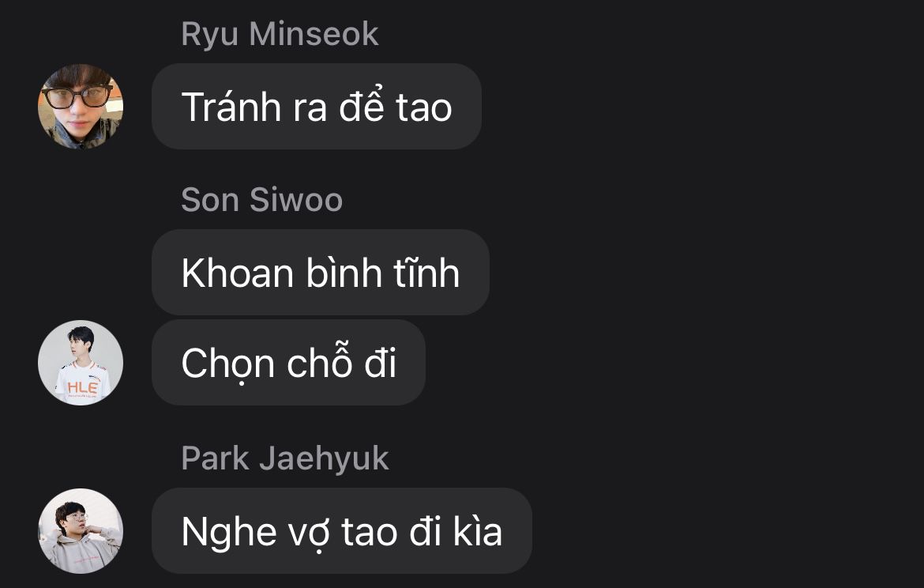This screenshot has height=588, width=924.
Task: Open Ryu Minseok's profile picture with glasses
Action: [x=81, y=107]
